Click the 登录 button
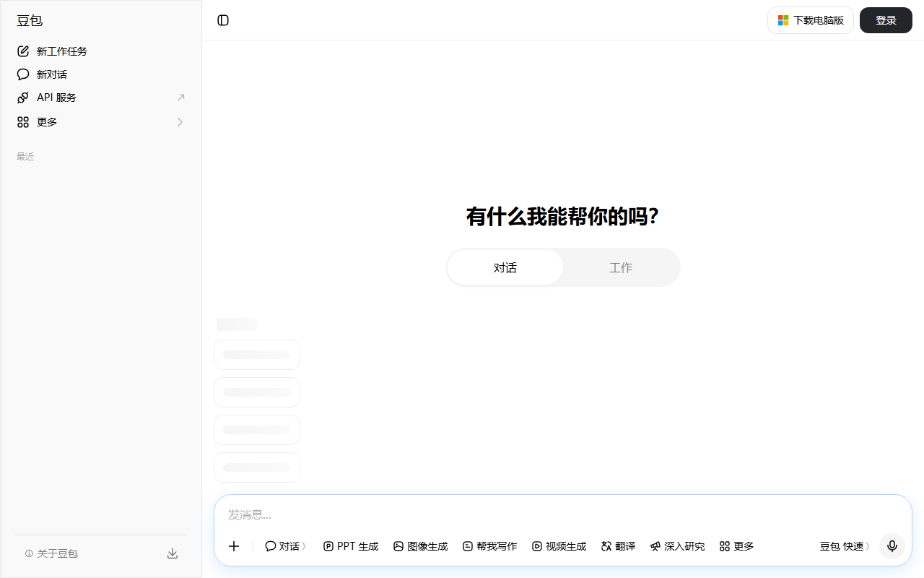This screenshot has width=924, height=578. 886,20
